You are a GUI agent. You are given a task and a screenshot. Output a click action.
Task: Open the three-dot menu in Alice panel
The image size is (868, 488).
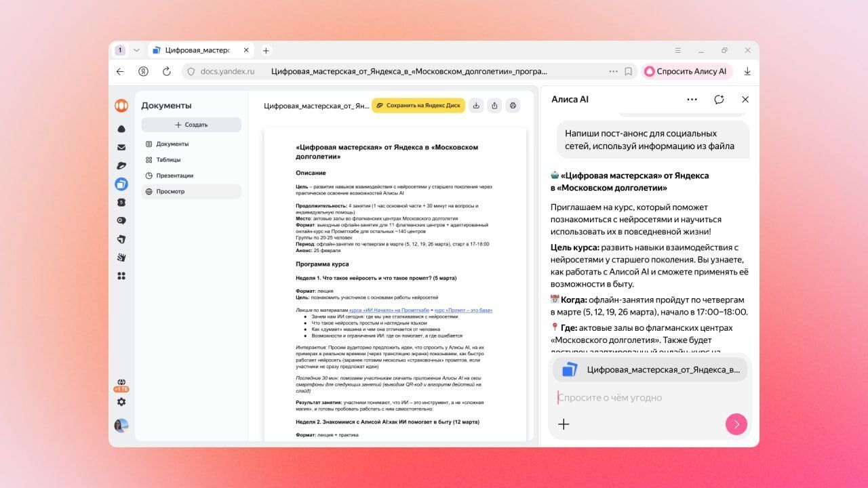692,99
